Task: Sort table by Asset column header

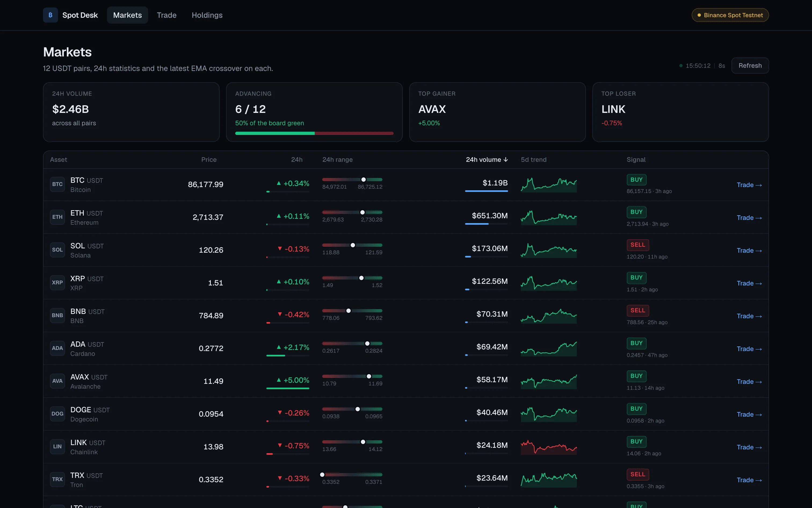Action: click(x=58, y=160)
